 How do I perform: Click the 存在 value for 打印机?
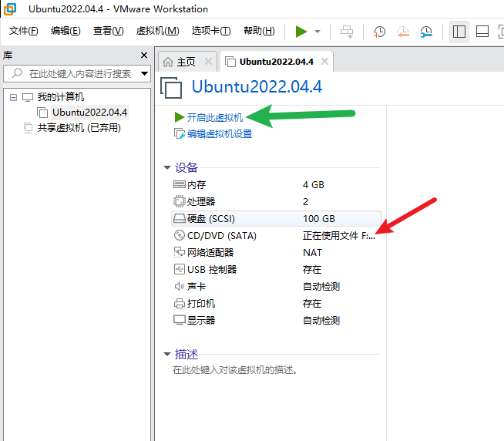(312, 303)
